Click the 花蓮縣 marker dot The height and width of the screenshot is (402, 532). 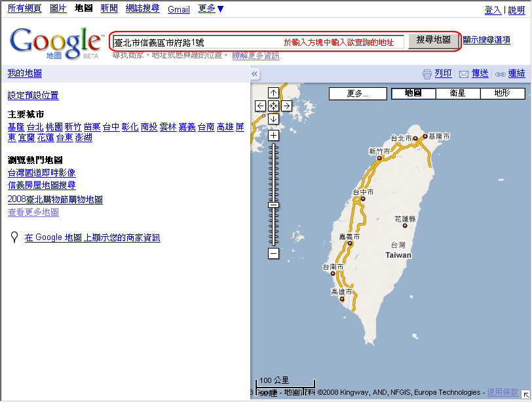[x=405, y=226]
